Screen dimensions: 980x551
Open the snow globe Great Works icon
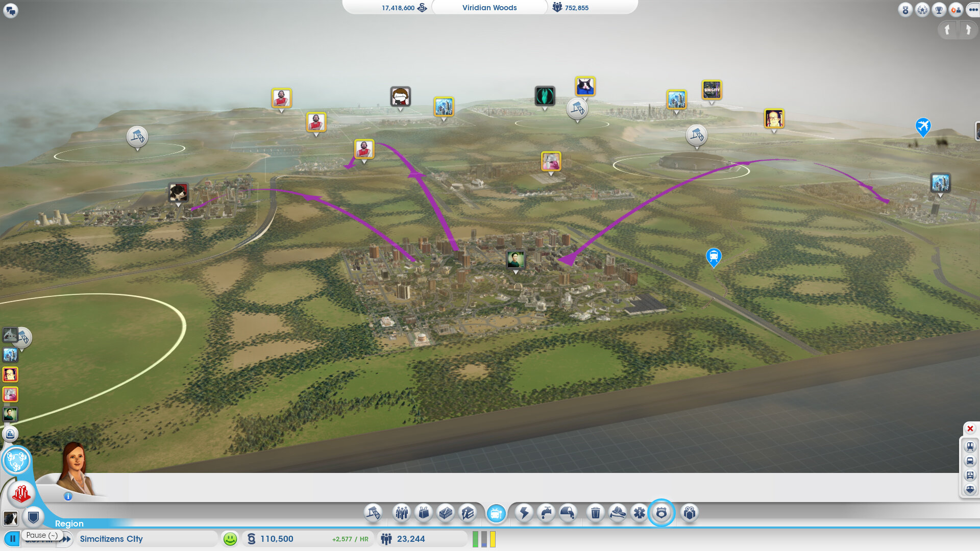click(x=10, y=434)
